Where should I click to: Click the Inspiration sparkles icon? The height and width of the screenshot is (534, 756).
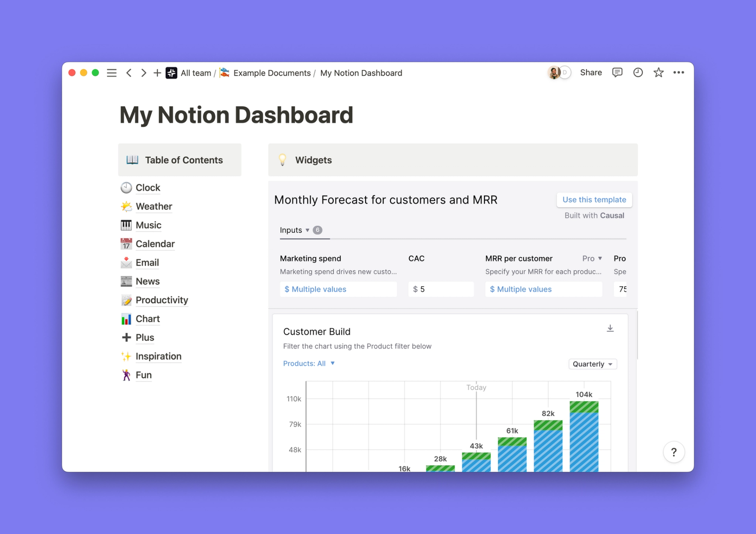coord(126,356)
